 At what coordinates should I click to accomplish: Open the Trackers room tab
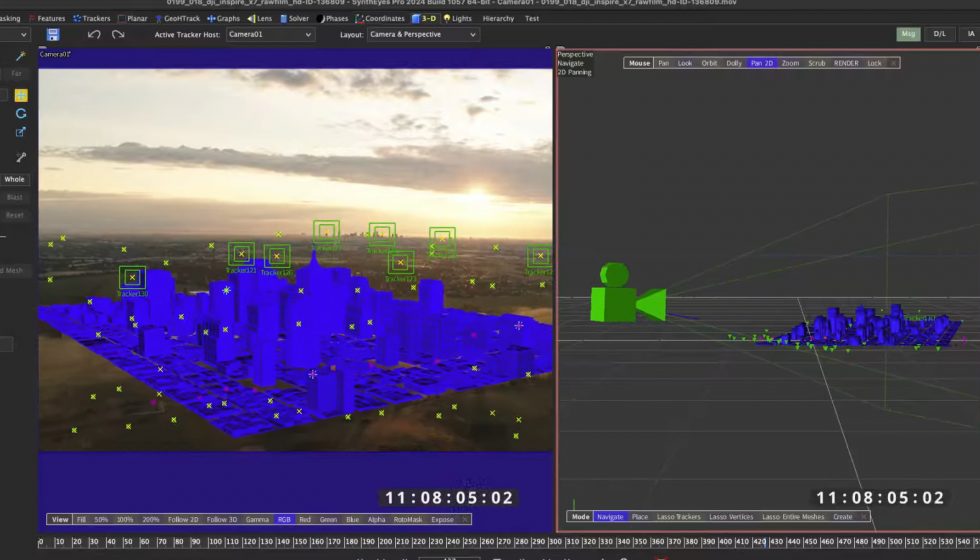(x=91, y=18)
